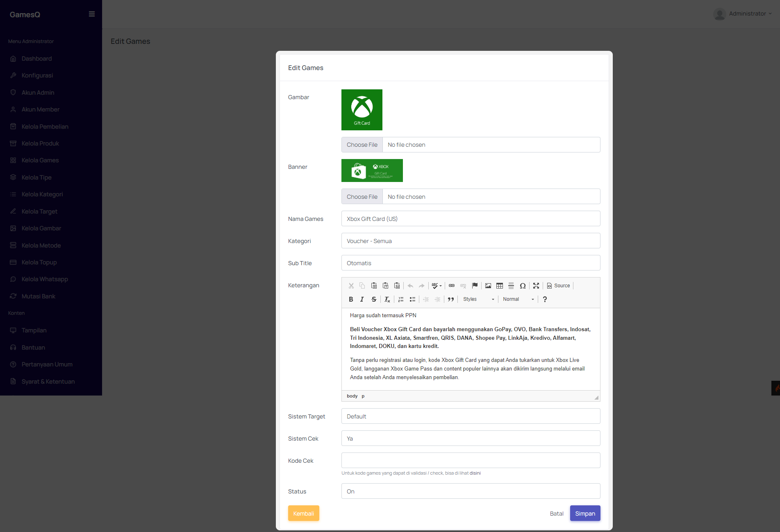
Task: Open the Sistem Target dropdown
Action: [471, 416]
